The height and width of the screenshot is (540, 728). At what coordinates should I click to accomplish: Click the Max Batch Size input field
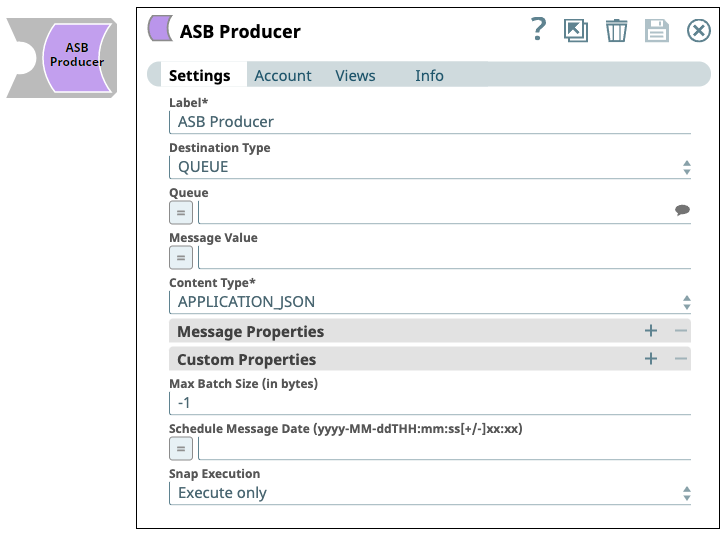430,403
